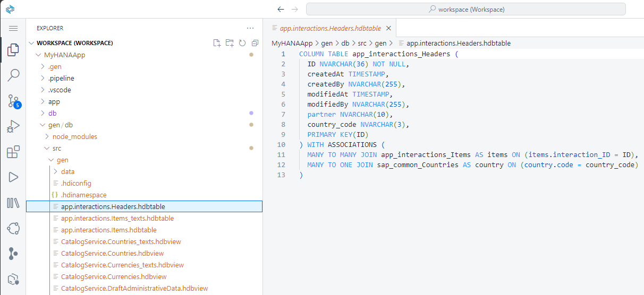Click WITH ASSOCIATIONS on line 10

pos(342,145)
